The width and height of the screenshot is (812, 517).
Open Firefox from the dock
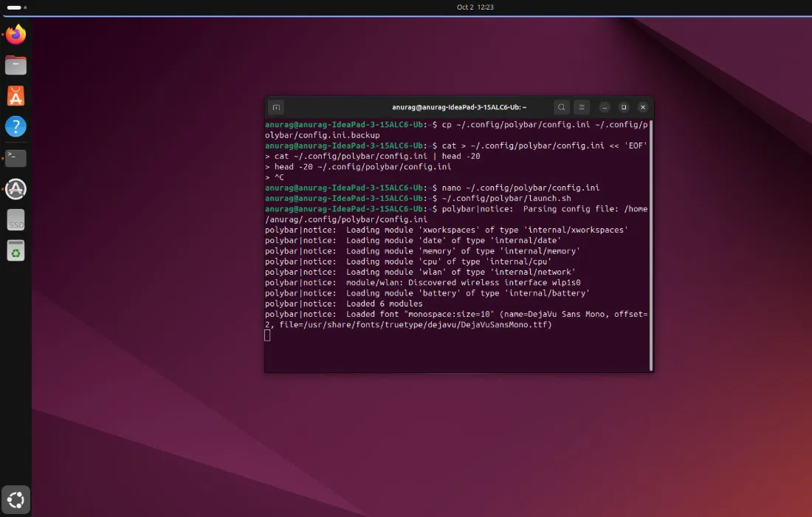click(x=16, y=34)
